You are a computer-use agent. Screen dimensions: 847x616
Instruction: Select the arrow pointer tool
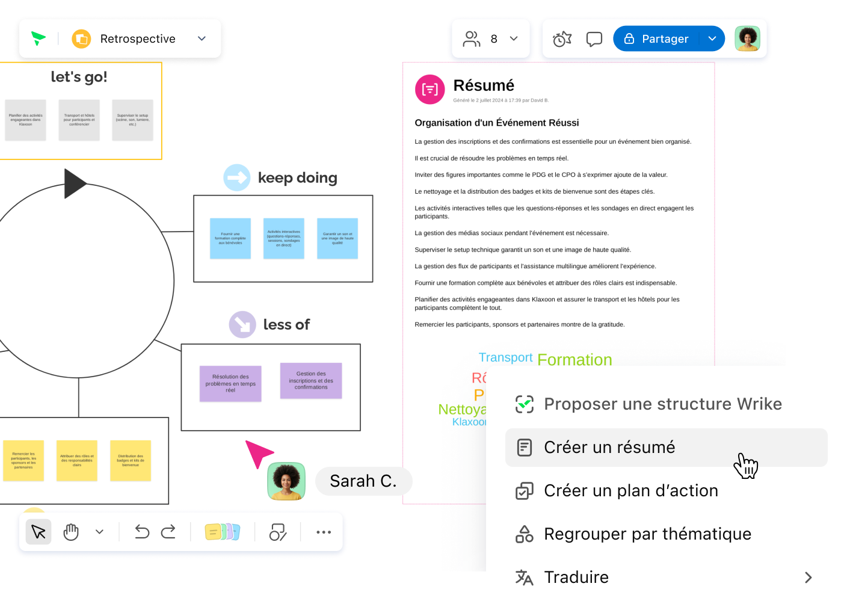(38, 532)
